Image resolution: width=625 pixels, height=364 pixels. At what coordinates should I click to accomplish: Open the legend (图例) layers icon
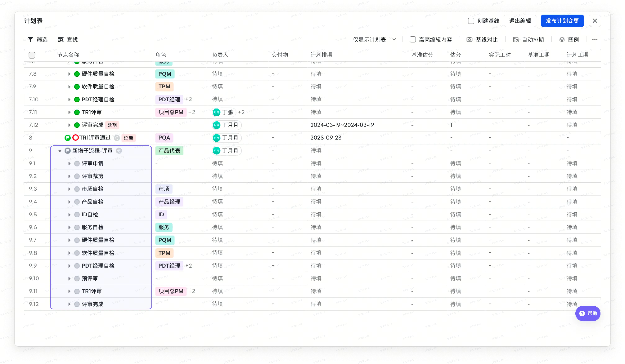click(562, 40)
